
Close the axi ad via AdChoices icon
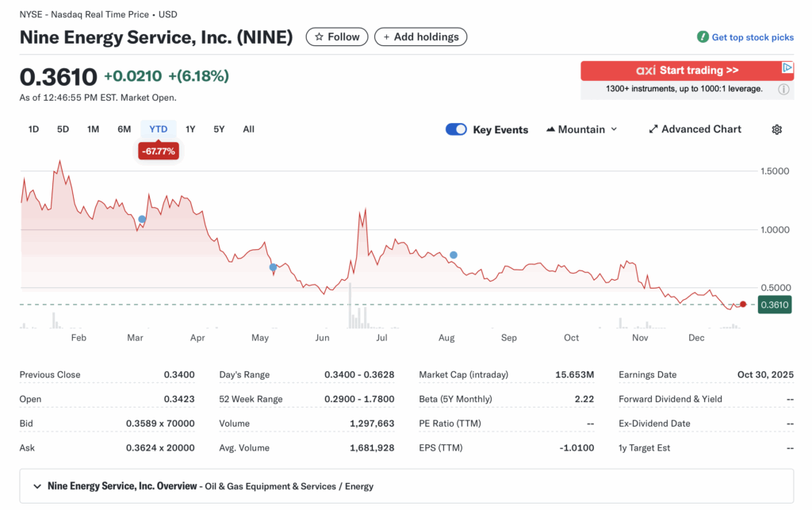point(787,68)
